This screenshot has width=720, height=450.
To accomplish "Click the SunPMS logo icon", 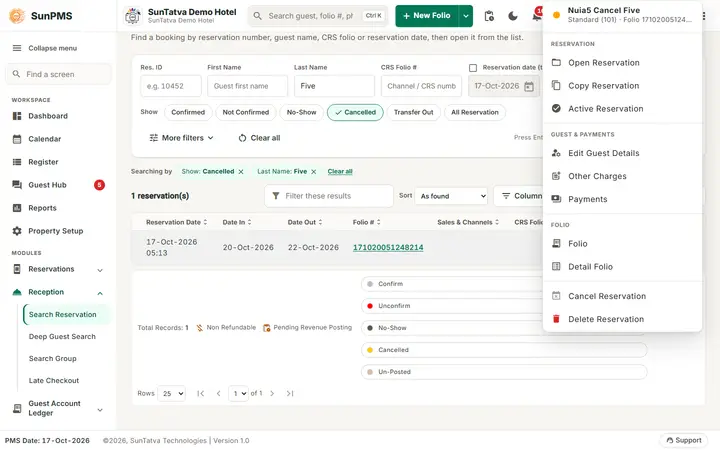I will (17, 16).
